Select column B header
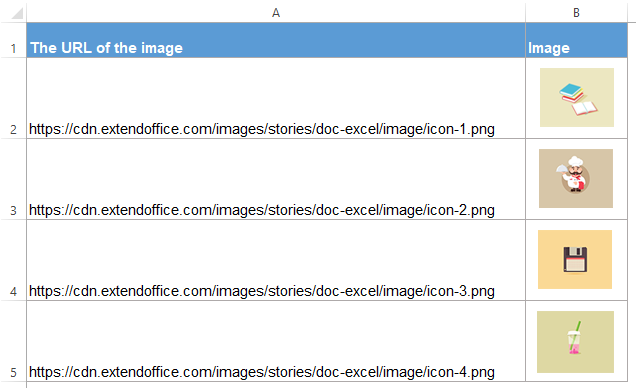The height and width of the screenshot is (388, 636). point(576,13)
